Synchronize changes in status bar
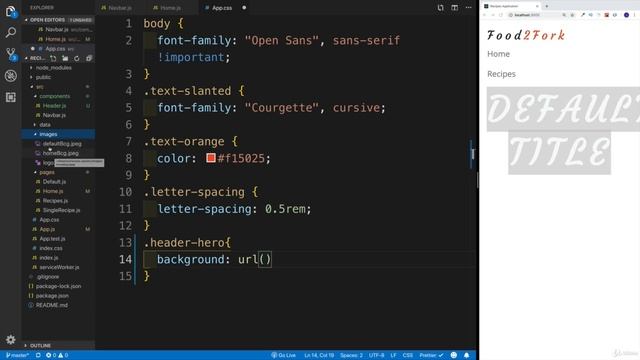This screenshot has width=640, height=360. [38, 355]
